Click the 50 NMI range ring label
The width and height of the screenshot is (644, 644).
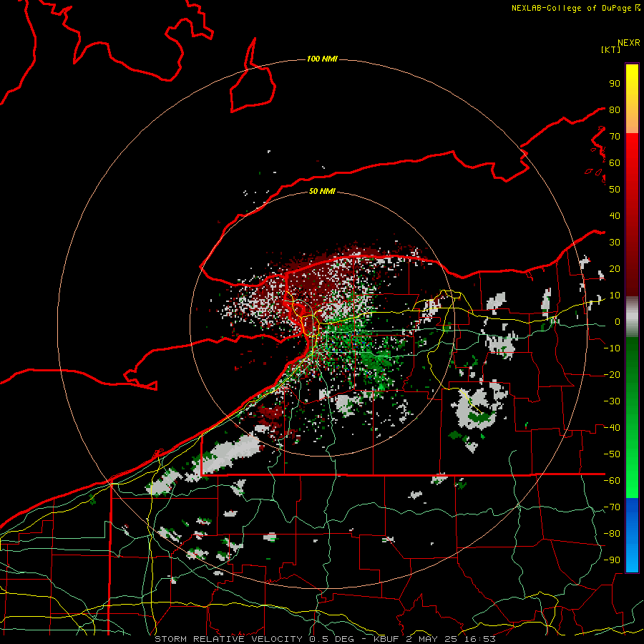322,191
